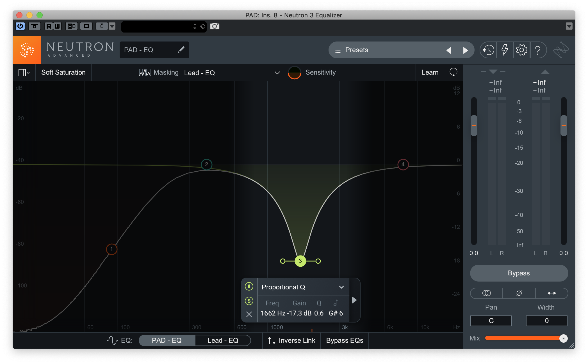Viewport: 588px width, 364px height.
Task: Click node 3 right bandwidth handle
Action: (318, 261)
